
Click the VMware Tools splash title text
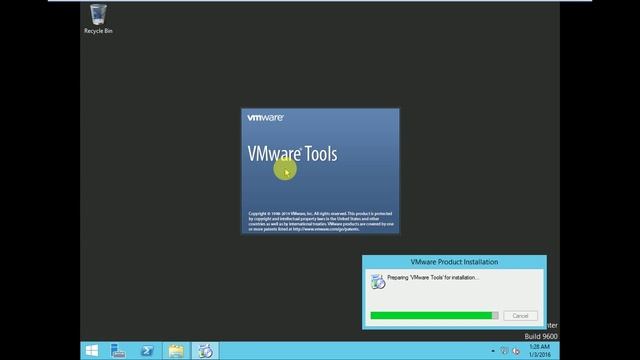coord(292,154)
